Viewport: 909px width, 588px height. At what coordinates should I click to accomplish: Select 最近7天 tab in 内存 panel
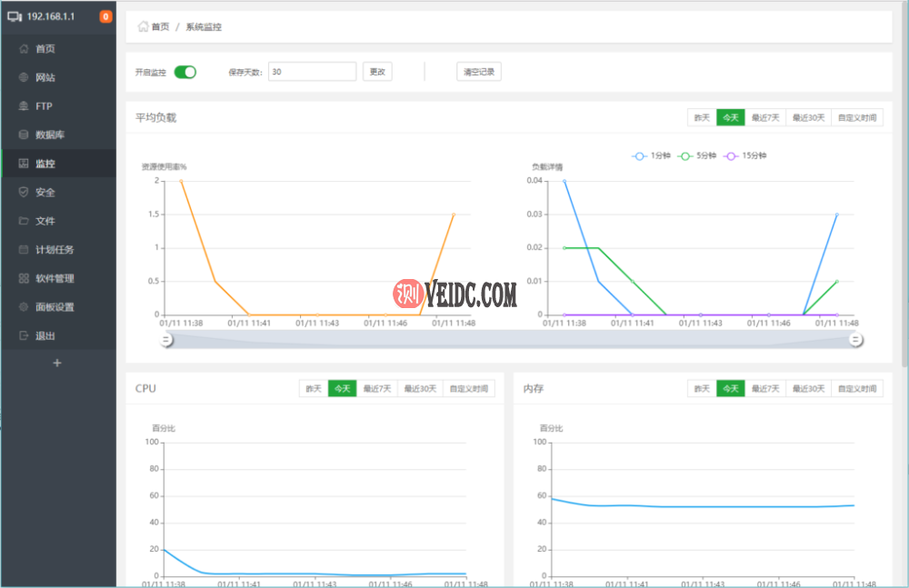pos(765,389)
